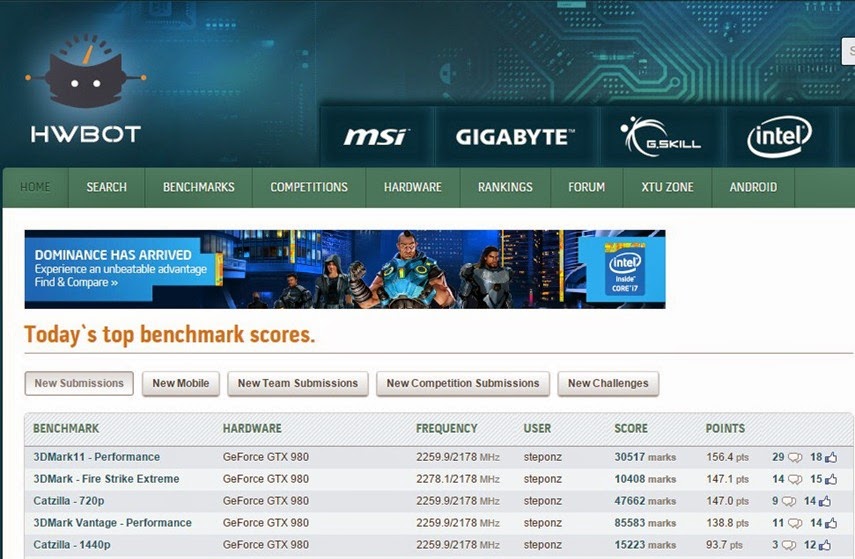Open the COMPETITIONS menu
855x559 pixels.
point(309,187)
